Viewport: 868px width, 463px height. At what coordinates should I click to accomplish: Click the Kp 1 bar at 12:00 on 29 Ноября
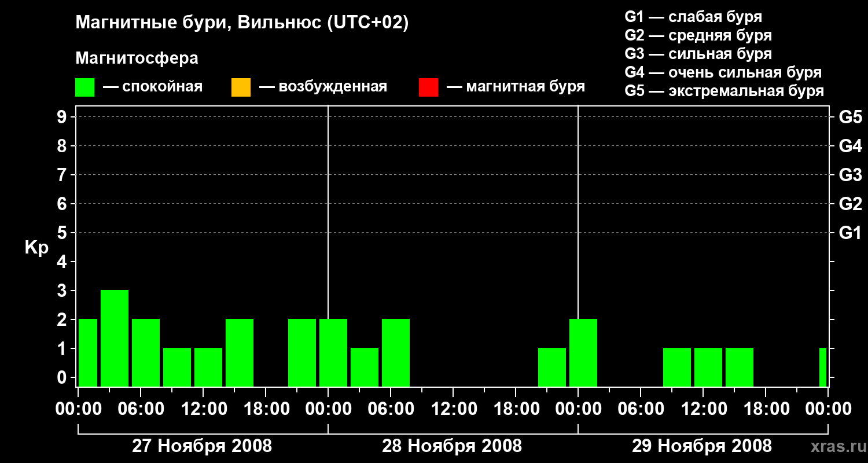[708, 367]
